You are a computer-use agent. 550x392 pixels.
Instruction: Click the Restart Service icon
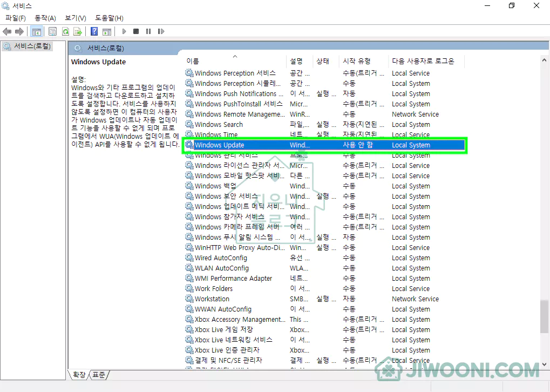[161, 31]
